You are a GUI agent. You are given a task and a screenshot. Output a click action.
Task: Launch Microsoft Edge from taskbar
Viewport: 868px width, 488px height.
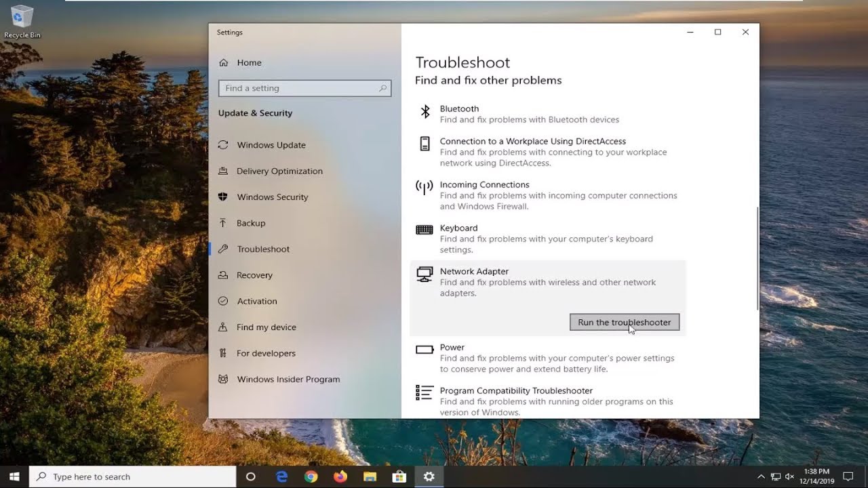(281, 476)
